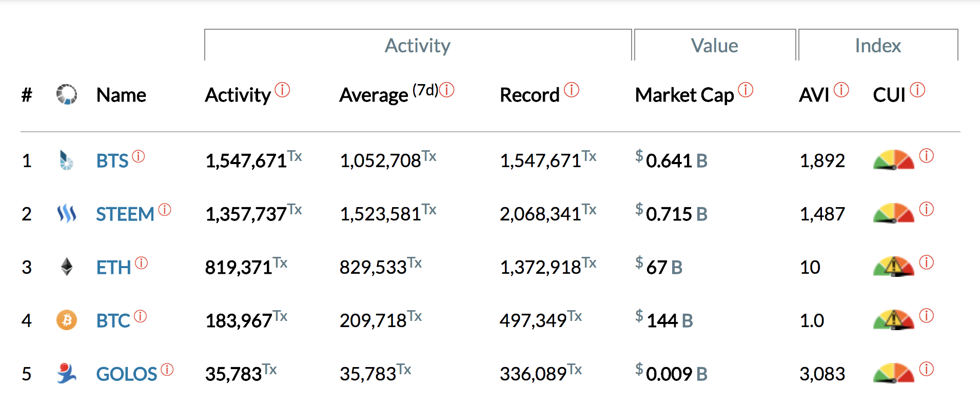Image resolution: width=980 pixels, height=405 pixels.
Task: Open info icon next to Average (7d) header
Action: 447,90
